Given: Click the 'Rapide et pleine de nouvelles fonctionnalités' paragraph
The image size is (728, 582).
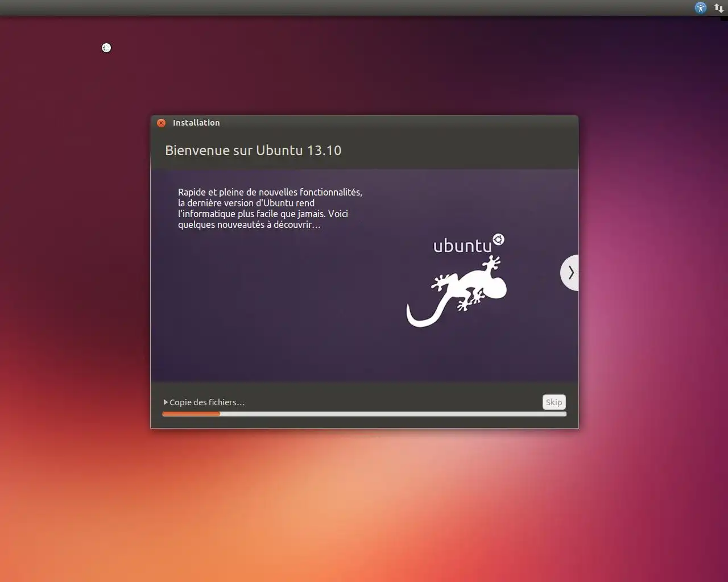Looking at the screenshot, I should [x=270, y=208].
